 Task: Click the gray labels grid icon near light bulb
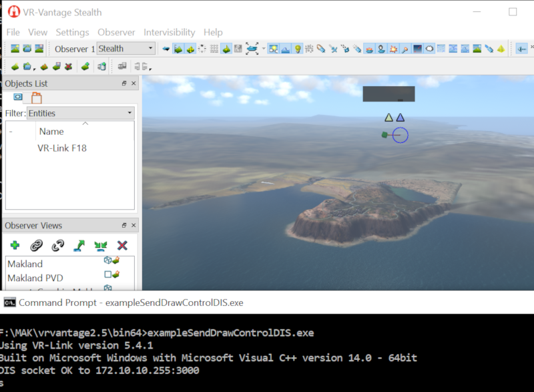click(x=309, y=49)
